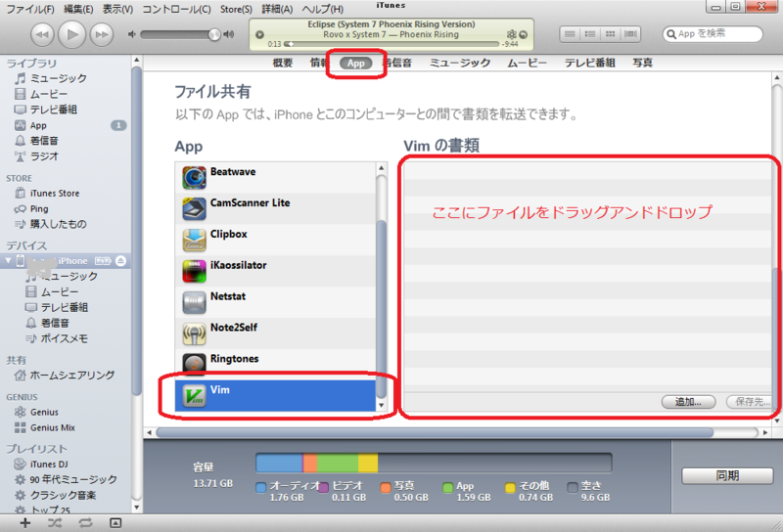Select Netstat in App list
Image resolution: width=783 pixels, height=532 pixels.
(275, 302)
